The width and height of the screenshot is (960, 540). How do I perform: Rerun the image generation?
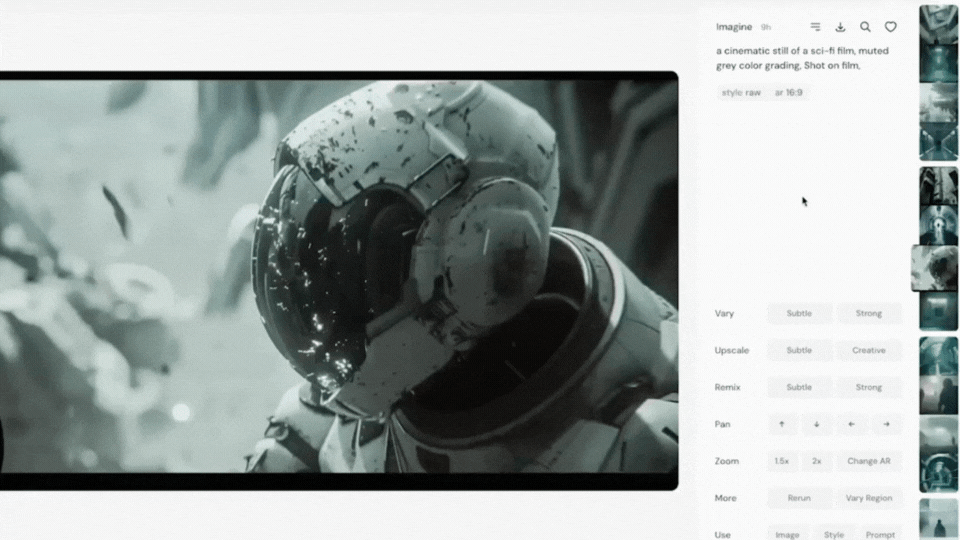tap(799, 498)
